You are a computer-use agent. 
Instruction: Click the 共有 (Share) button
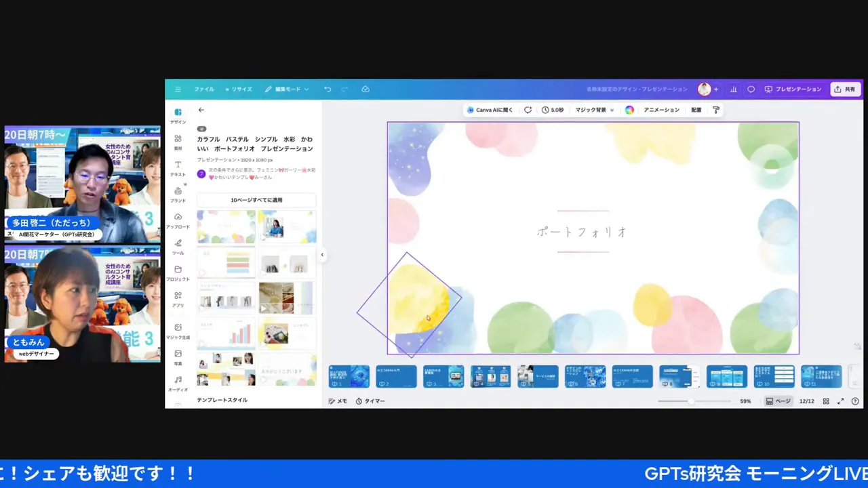845,89
